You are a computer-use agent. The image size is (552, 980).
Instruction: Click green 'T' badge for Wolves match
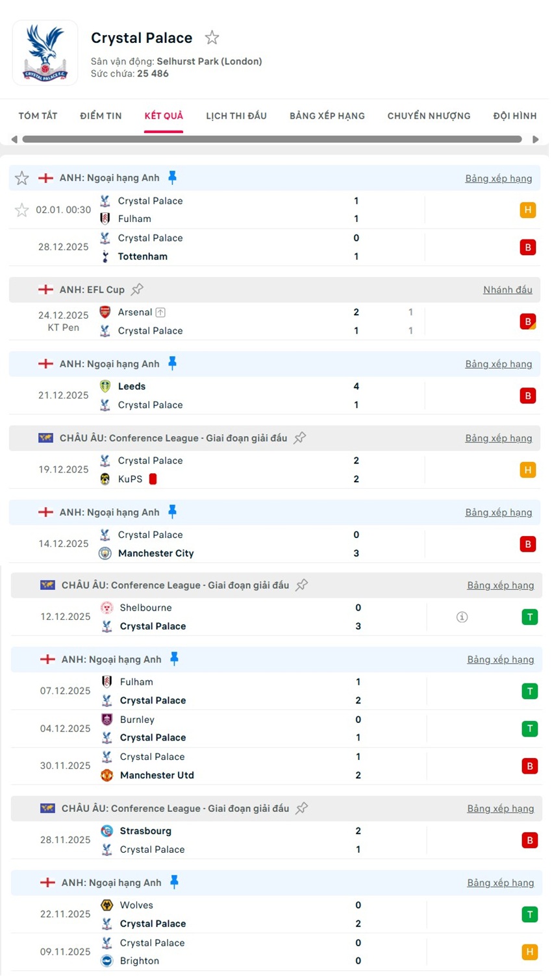(x=529, y=914)
